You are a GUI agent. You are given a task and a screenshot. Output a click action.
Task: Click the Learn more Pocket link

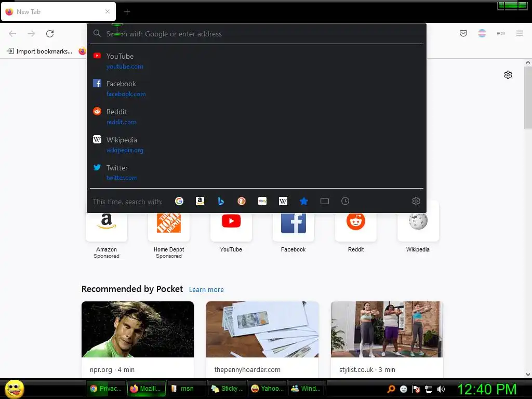point(206,290)
